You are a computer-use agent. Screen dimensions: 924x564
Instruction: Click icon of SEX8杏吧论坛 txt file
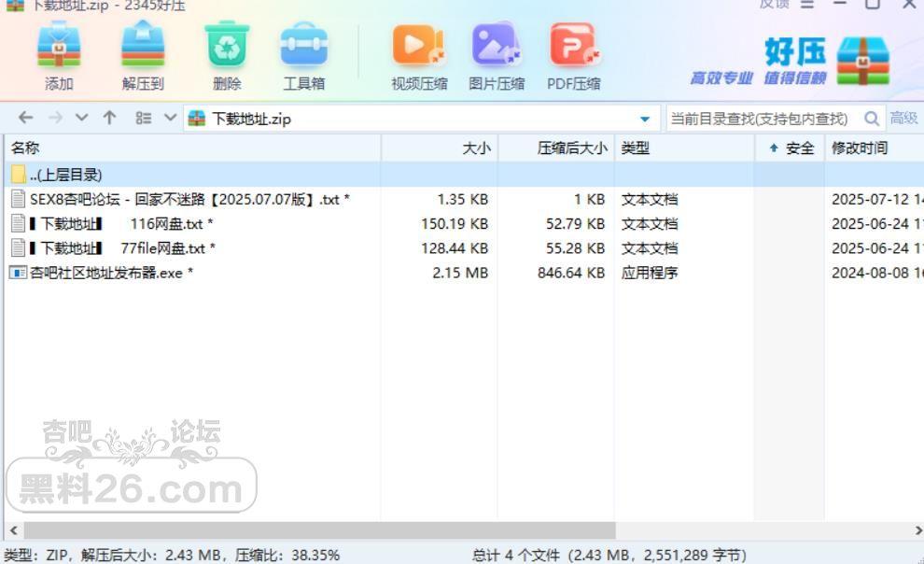[19, 199]
